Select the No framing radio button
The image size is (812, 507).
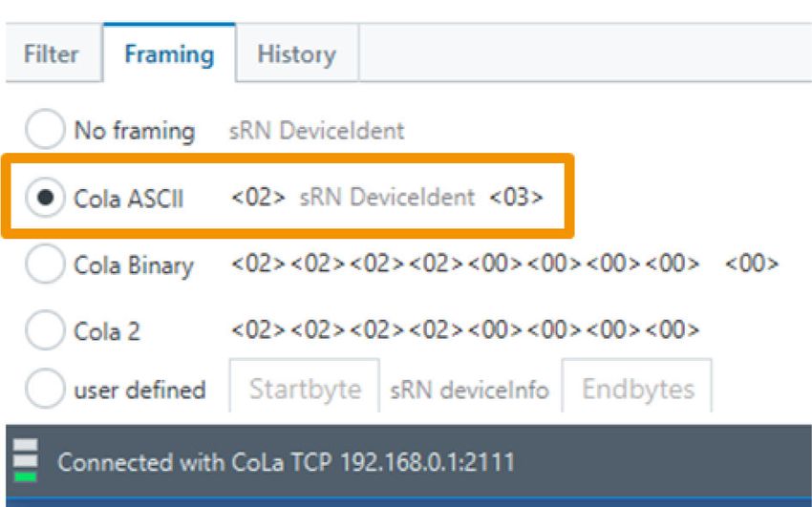[x=45, y=129]
